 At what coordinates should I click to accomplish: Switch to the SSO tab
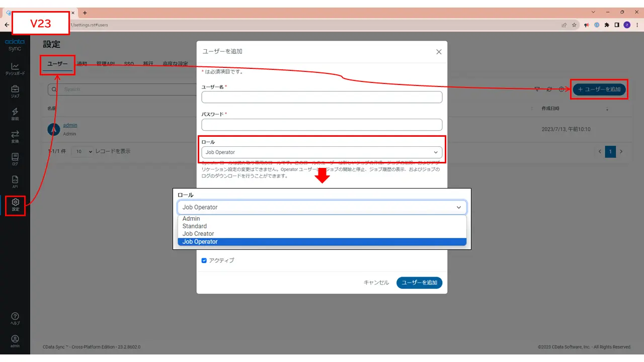[129, 64]
